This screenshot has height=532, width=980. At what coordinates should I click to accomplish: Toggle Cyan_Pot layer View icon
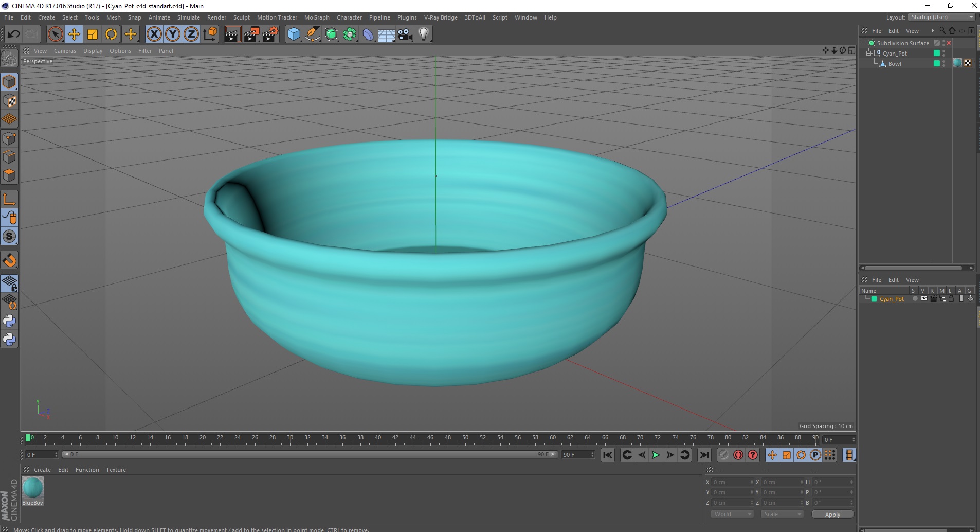pos(924,298)
